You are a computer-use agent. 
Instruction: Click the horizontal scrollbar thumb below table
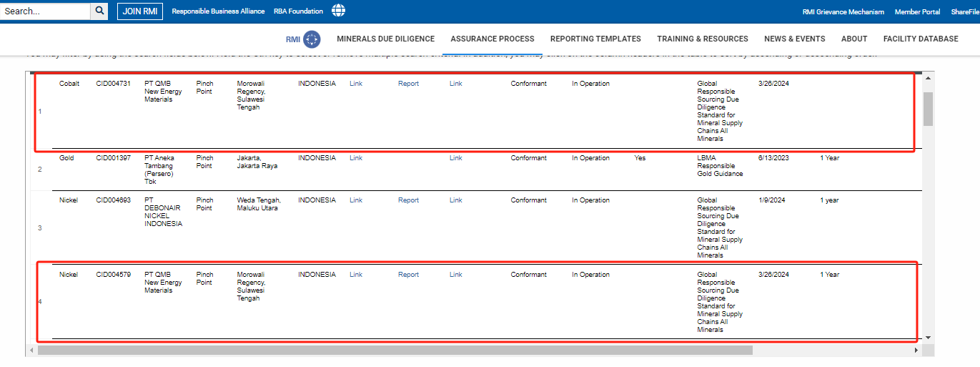[395, 351]
